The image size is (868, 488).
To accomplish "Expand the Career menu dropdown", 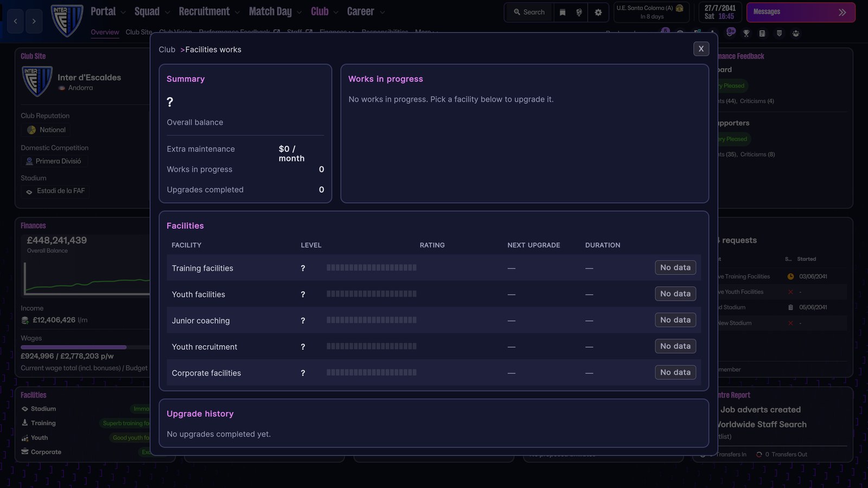I will [x=382, y=12].
